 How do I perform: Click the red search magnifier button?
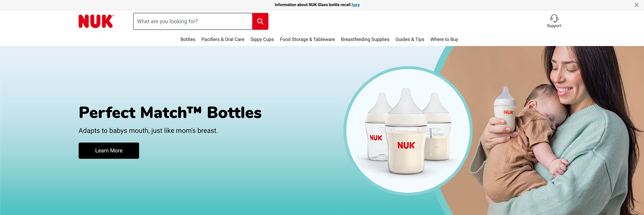point(260,21)
